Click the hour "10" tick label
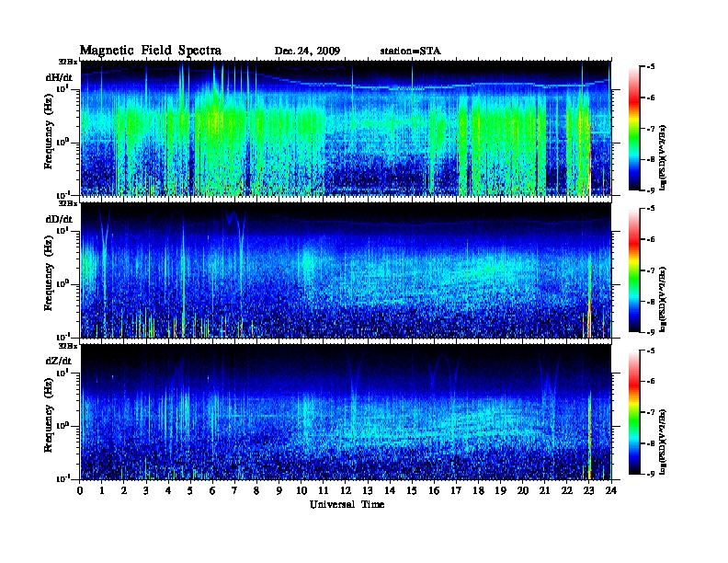This screenshot has height=563, width=728. pos(301,491)
